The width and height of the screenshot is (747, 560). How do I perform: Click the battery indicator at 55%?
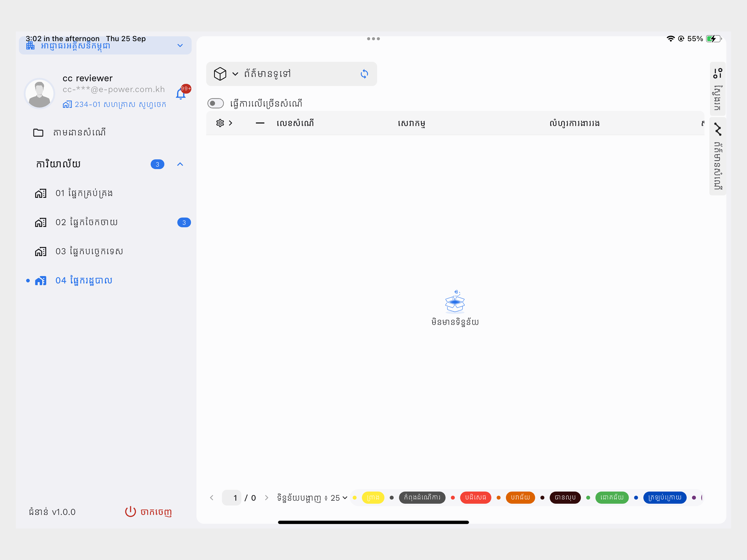pyautogui.click(x=714, y=39)
